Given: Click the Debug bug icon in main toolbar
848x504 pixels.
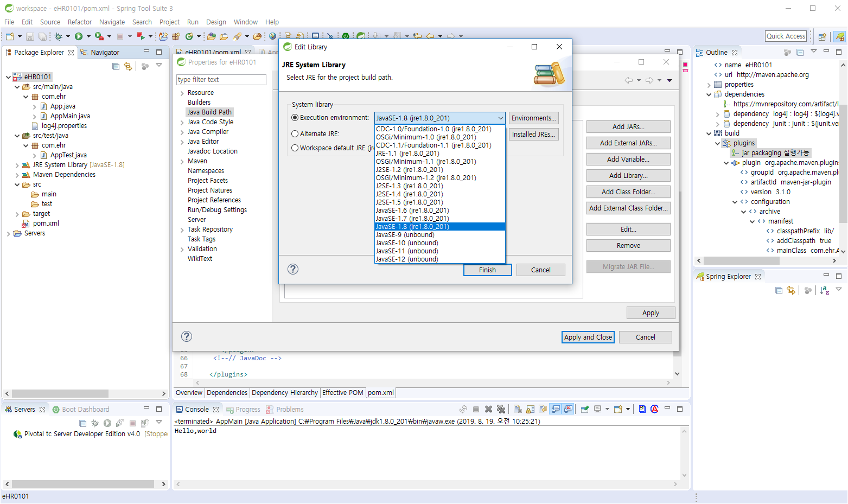Looking at the screenshot, I should (x=58, y=36).
